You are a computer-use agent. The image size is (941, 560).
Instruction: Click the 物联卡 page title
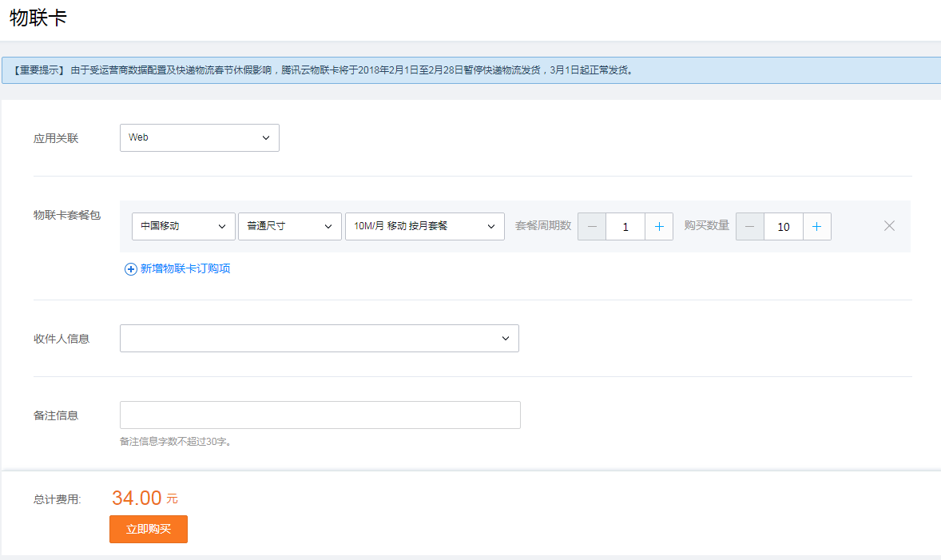pyautogui.click(x=38, y=18)
